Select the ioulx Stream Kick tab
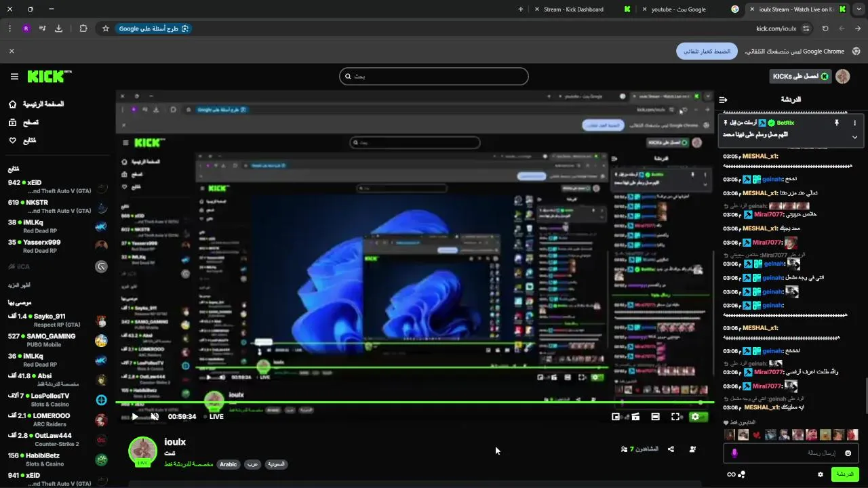Viewport: 868px width, 488px height. pos(797,9)
